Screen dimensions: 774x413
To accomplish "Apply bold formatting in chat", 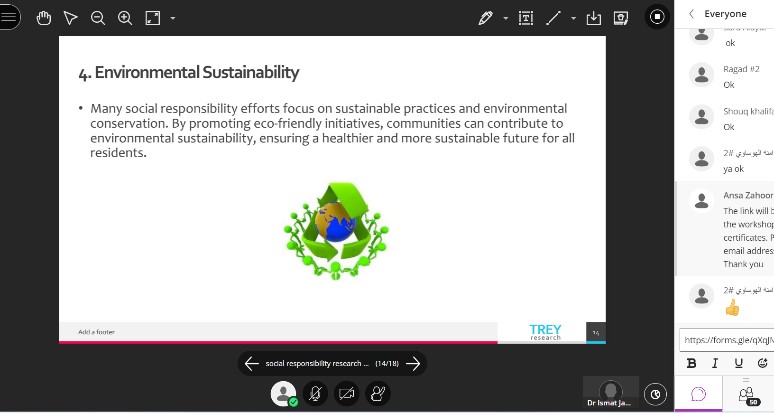I will coord(691,363).
